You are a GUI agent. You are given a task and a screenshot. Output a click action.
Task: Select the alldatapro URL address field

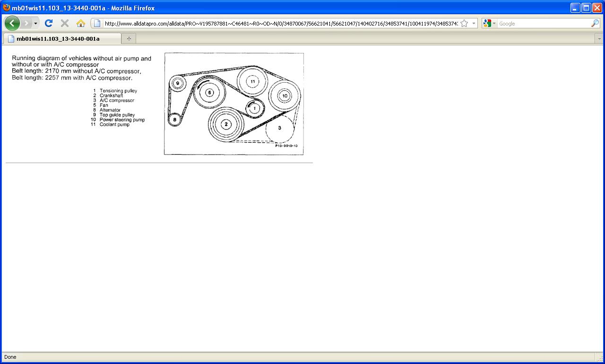pyautogui.click(x=281, y=24)
